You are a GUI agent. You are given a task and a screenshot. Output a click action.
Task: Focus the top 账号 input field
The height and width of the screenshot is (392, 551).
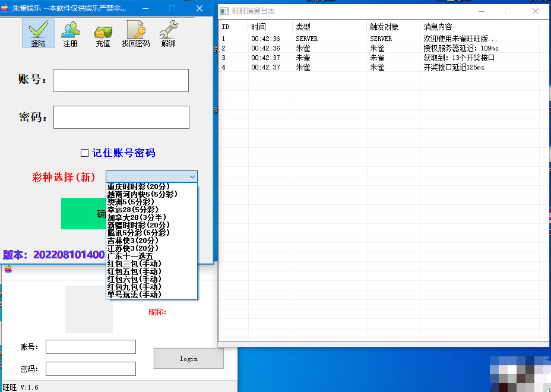tap(121, 80)
